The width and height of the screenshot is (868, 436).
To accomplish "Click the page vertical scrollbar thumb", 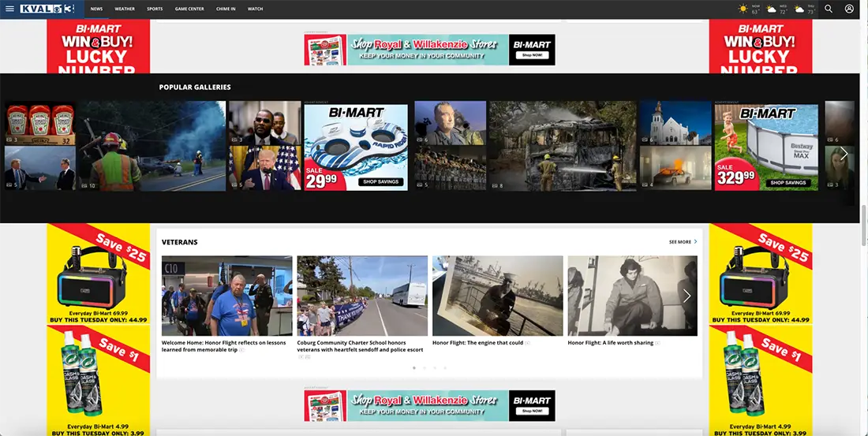I will (x=863, y=225).
